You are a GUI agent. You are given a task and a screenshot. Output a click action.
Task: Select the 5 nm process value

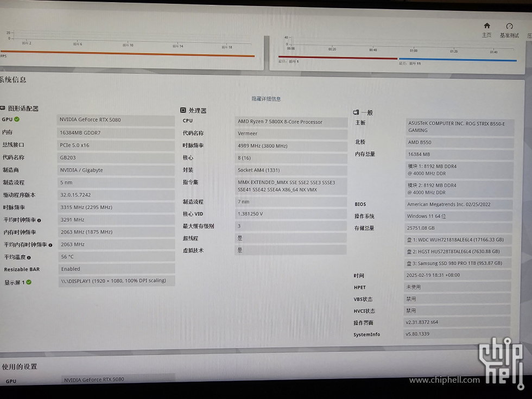(x=116, y=182)
